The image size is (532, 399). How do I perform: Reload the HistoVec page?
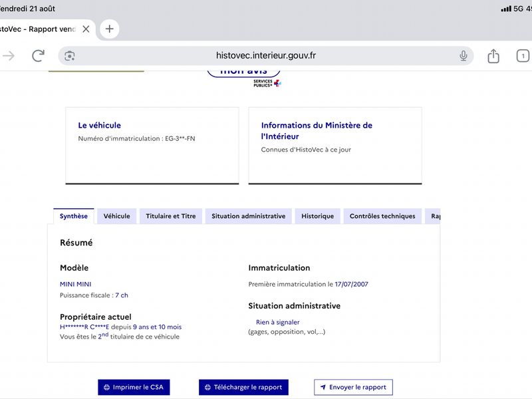click(x=38, y=56)
